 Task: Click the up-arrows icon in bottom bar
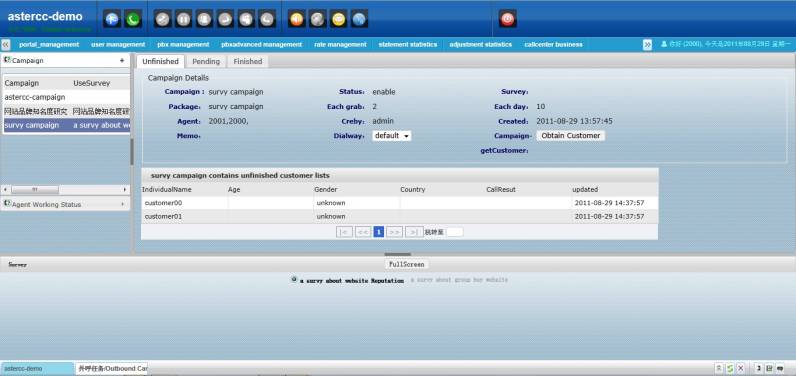click(719, 368)
